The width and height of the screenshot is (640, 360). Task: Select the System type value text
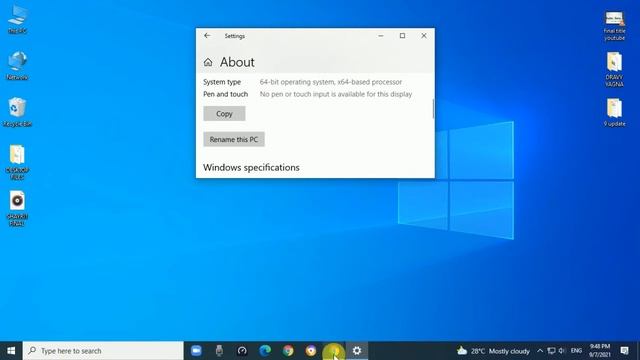(331, 82)
